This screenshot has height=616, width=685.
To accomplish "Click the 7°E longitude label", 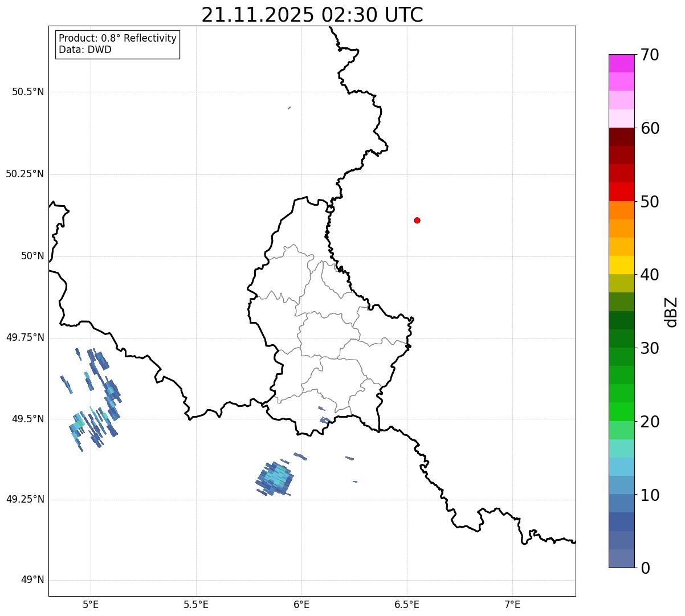I will [512, 605].
